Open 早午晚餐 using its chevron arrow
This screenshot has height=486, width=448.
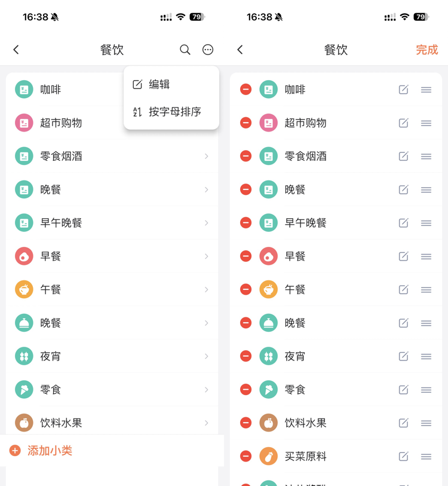[x=207, y=223]
